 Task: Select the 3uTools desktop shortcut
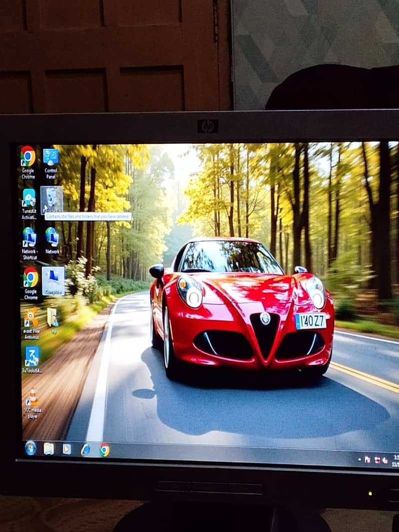click(32, 360)
